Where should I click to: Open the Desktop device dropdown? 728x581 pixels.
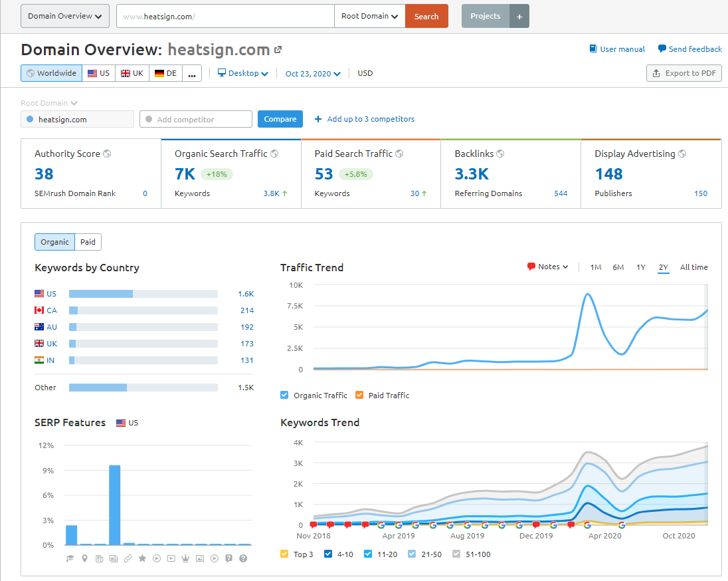(243, 73)
